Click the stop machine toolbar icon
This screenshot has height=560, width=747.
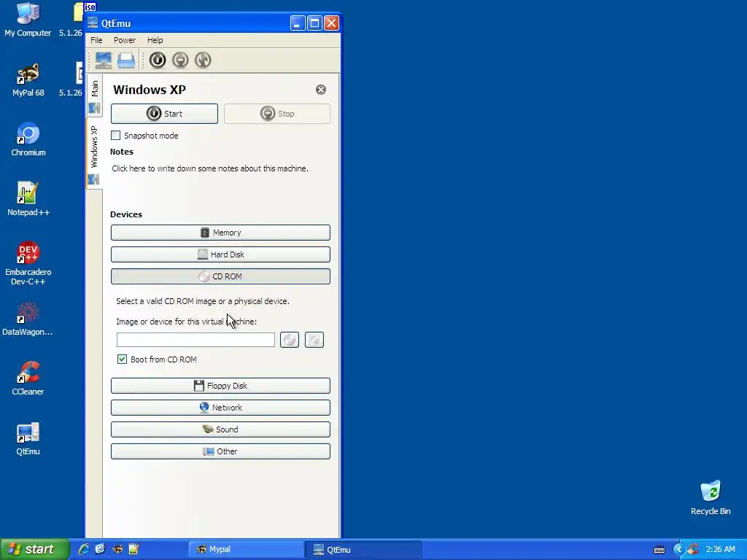coord(180,60)
